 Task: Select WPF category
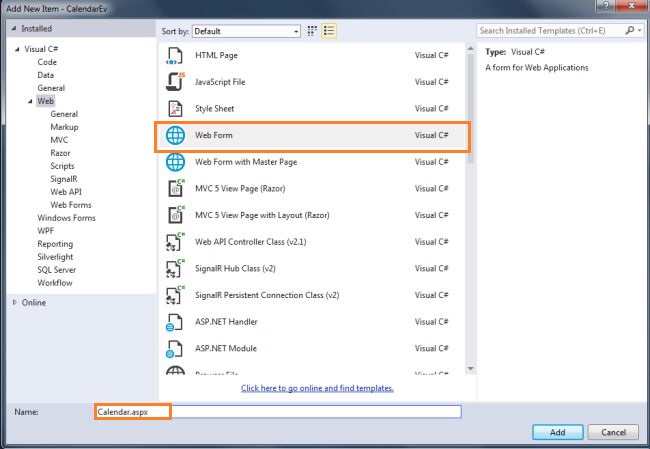point(46,231)
